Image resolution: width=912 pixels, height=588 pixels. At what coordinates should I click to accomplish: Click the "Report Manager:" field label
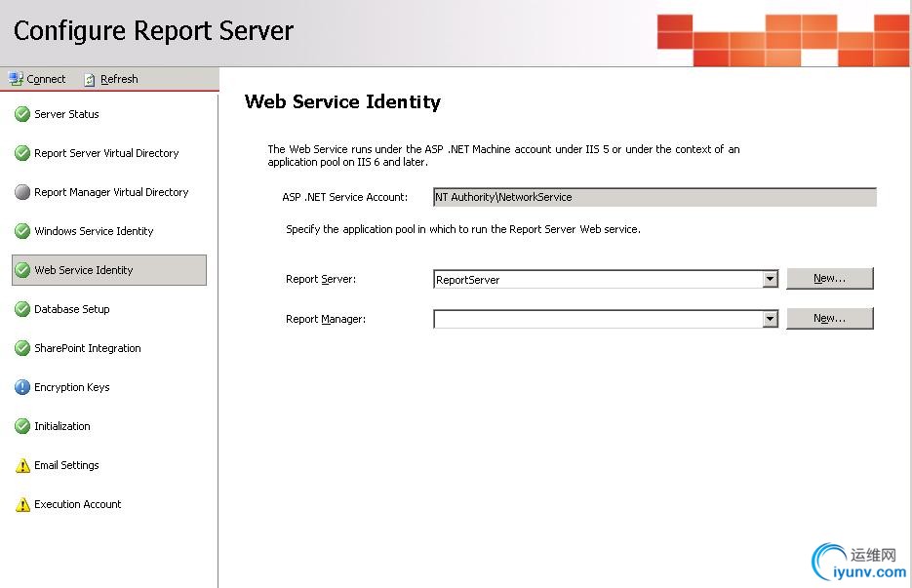[x=326, y=319]
